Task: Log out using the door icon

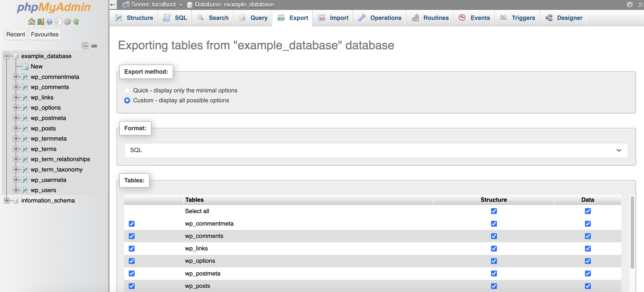Action: click(x=40, y=21)
